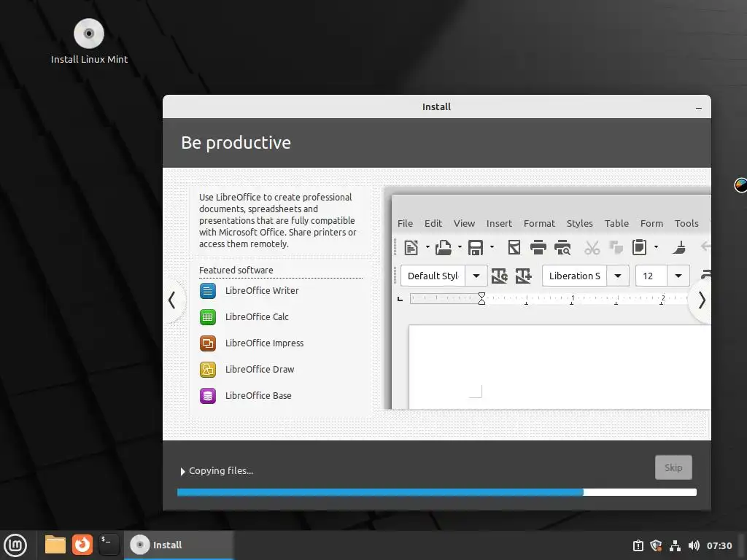Open the font size 12 dropdown arrow
This screenshot has height=560, width=747.
point(678,276)
